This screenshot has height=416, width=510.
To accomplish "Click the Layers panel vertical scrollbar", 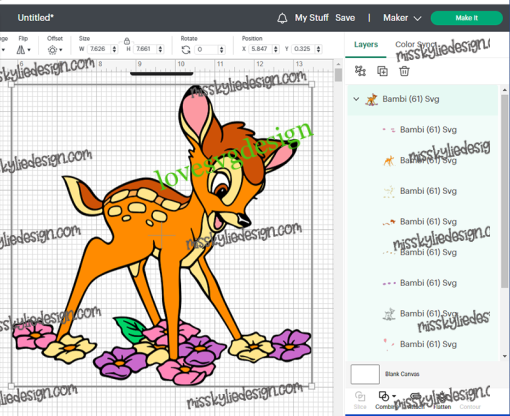I will pyautogui.click(x=504, y=191).
